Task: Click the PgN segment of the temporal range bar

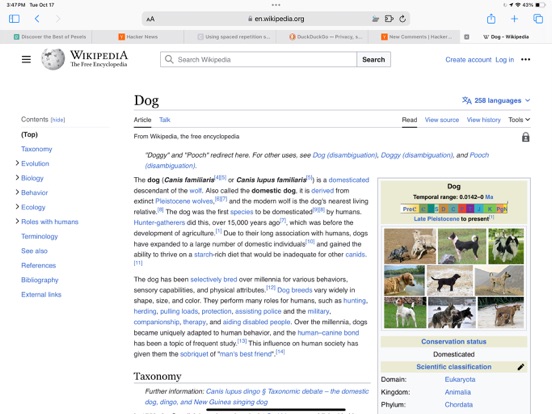Action: tap(501, 209)
